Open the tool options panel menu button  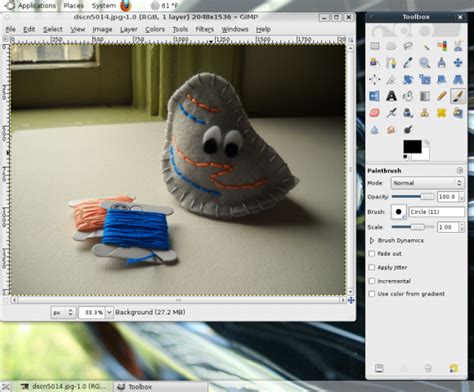click(x=460, y=170)
